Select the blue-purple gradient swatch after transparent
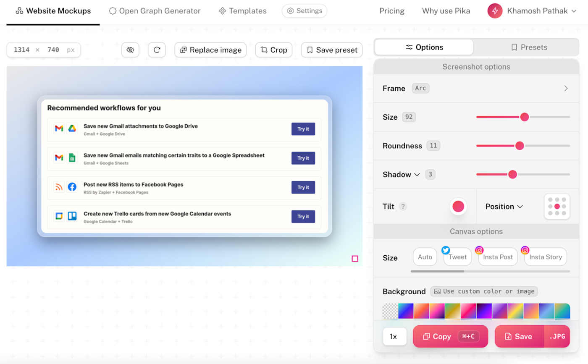The width and height of the screenshot is (588, 364). [406, 311]
